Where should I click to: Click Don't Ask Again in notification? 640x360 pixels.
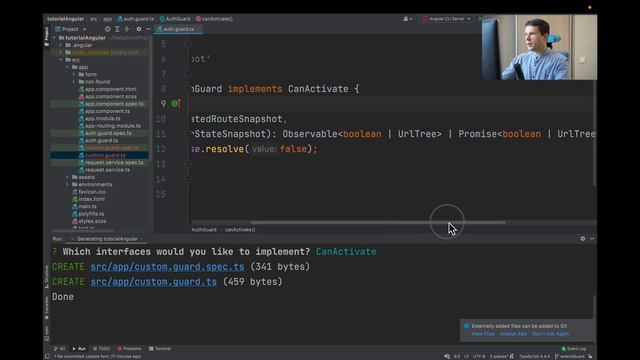551,334
